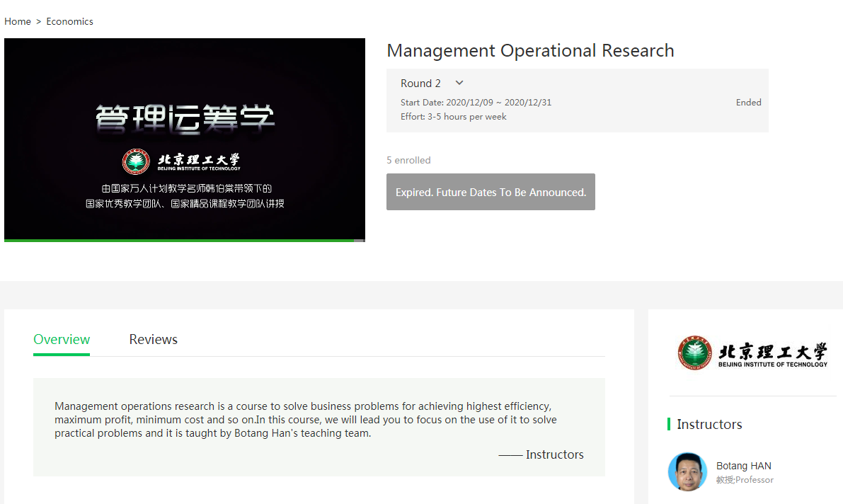Expand the Round 2 chevron arrow
The height and width of the screenshot is (504, 843).
459,83
